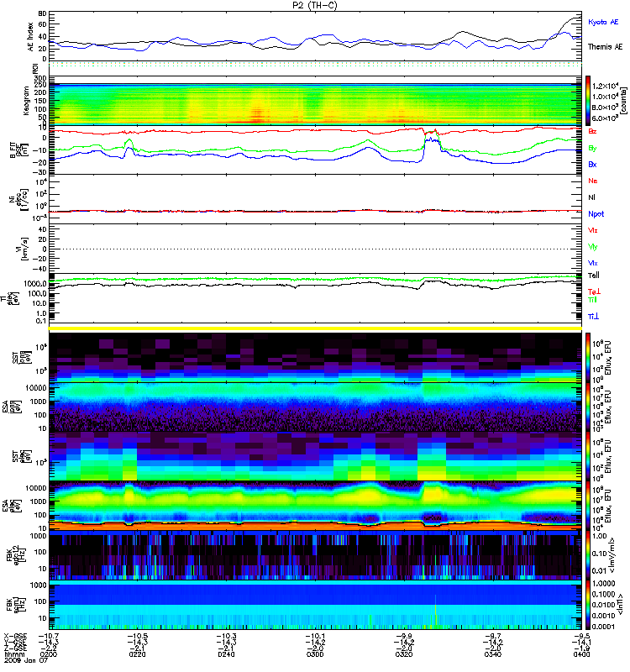Click the red "Bz" legend label
This screenshot has width=630, height=672.
click(x=592, y=131)
